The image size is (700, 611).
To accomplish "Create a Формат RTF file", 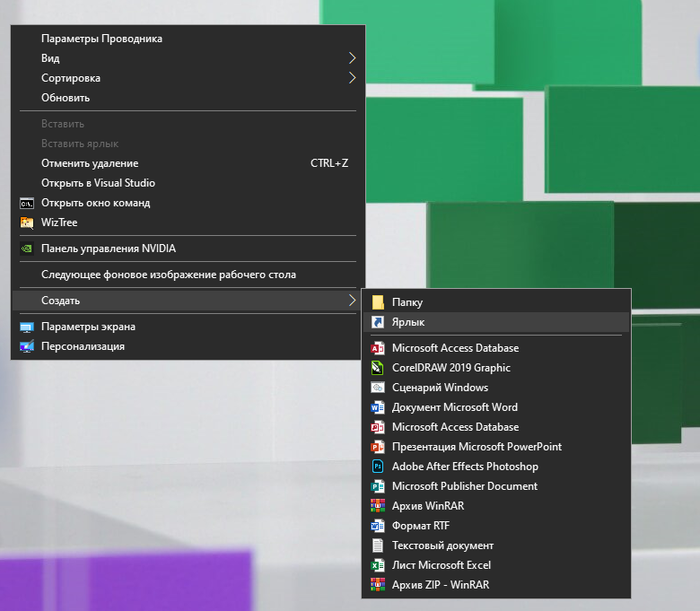I will click(496, 526).
